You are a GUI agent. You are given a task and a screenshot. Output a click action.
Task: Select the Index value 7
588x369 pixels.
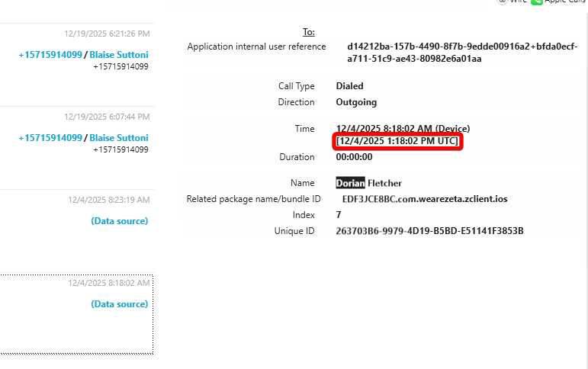coord(339,215)
